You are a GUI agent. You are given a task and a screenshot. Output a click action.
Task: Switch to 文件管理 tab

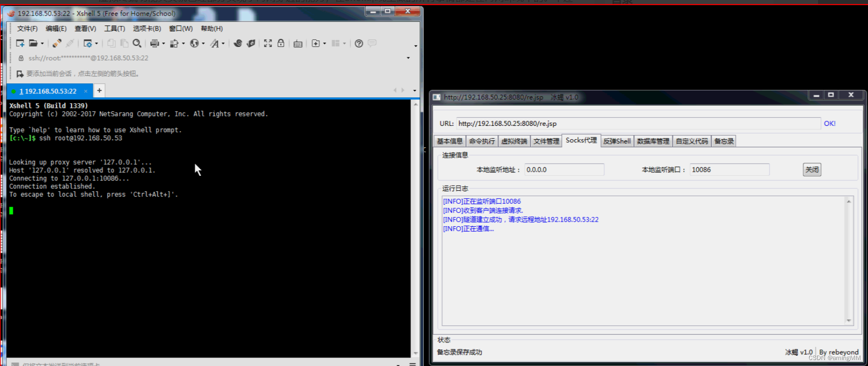(x=546, y=141)
